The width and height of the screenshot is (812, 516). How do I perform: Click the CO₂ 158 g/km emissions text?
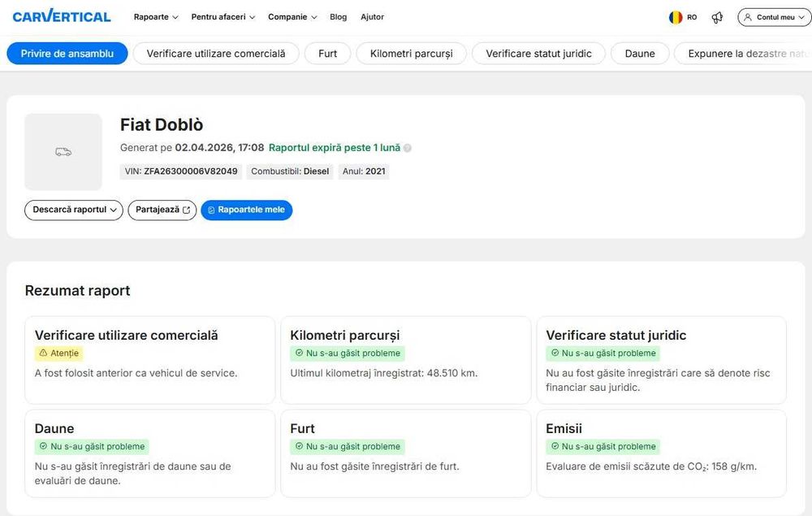(651, 466)
